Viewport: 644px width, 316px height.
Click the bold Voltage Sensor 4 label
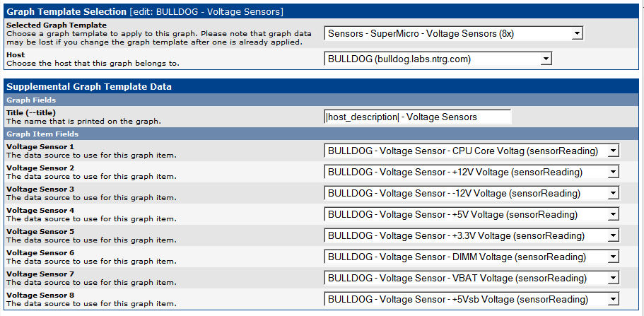[40, 210]
